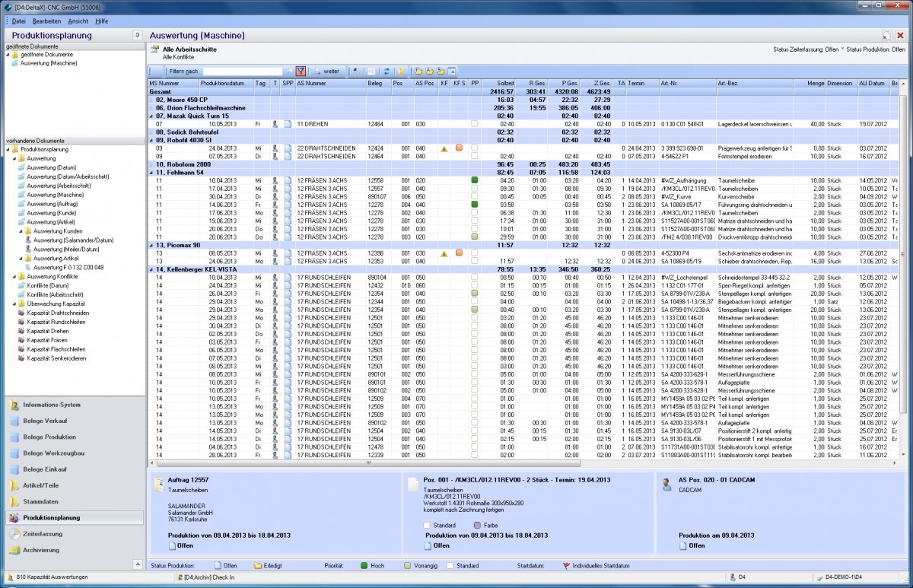Collapse the Auswertung Kunden folder in the tree
Screen dimensions: 913x588
point(20,230)
